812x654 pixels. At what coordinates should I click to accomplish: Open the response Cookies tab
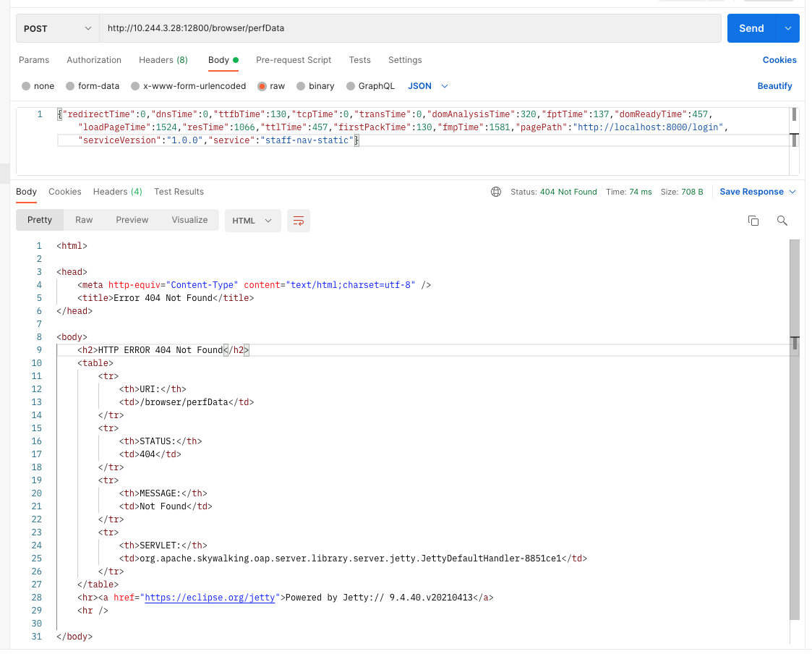[x=65, y=192]
